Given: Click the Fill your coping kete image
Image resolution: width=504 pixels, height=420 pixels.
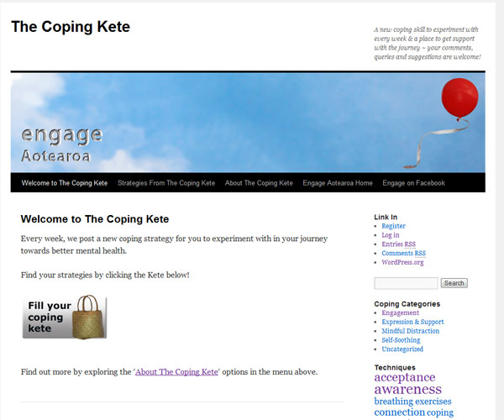Looking at the screenshot, I should (65, 318).
